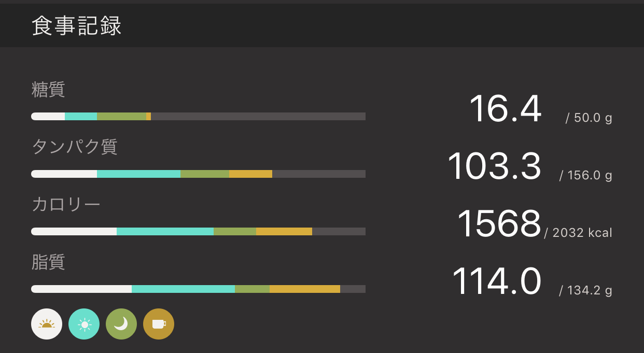Viewport: 644px width, 353px height.
Task: Click the 103.3 protein value
Action: [494, 167]
